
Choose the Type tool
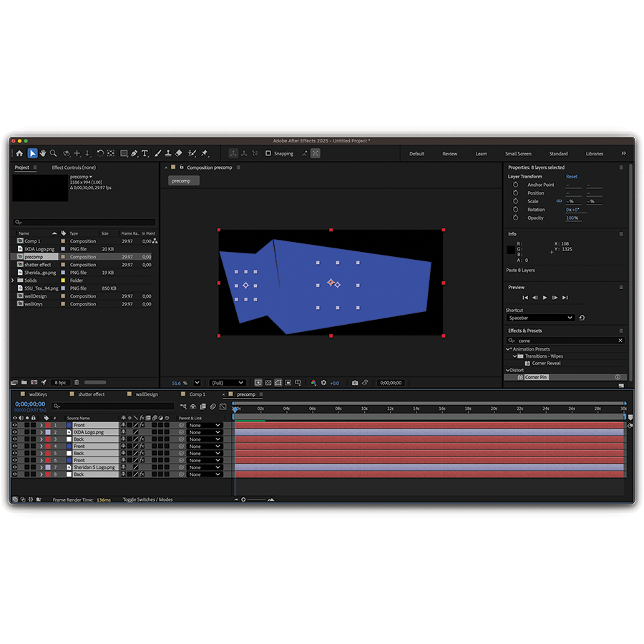tap(145, 153)
